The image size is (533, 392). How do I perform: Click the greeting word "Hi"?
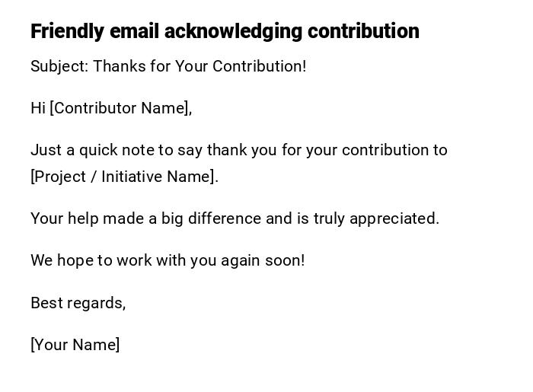[38, 108]
